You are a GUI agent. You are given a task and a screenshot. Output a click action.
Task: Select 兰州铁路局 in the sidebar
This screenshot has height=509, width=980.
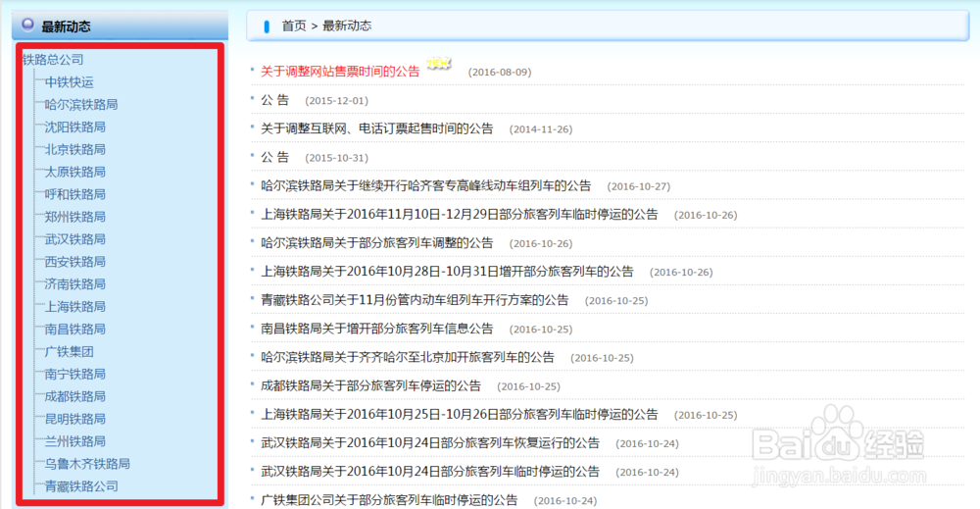tap(75, 442)
